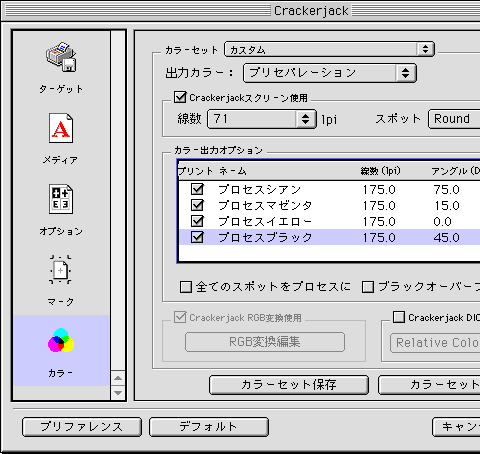Screen dimensions: 480x454
Task: Toggle Crackerjack RGB変換使用 checkbox
Action: 180,317
